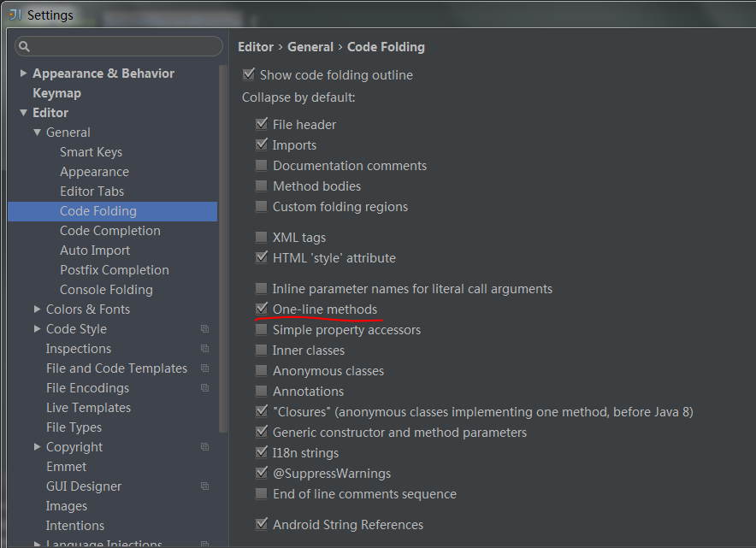Click the IntelliJ logo in title bar
Image resolution: width=756 pixels, height=548 pixels.
tap(15, 15)
